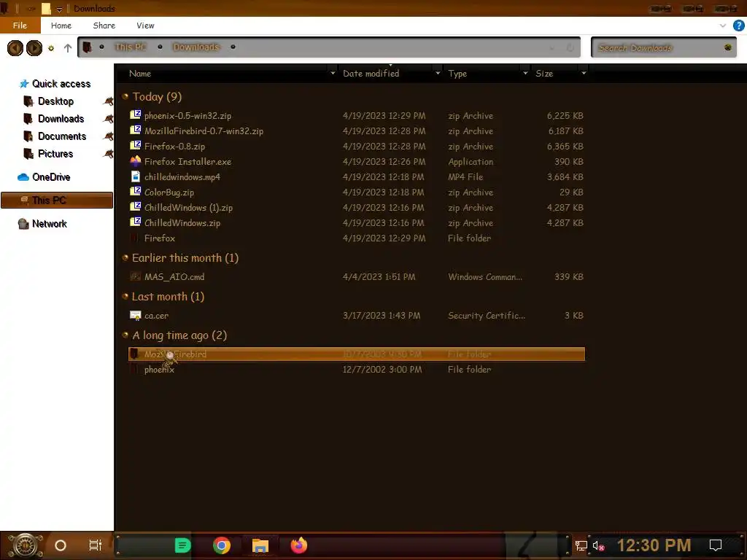Click the muted volume tray icon

pyautogui.click(x=598, y=545)
